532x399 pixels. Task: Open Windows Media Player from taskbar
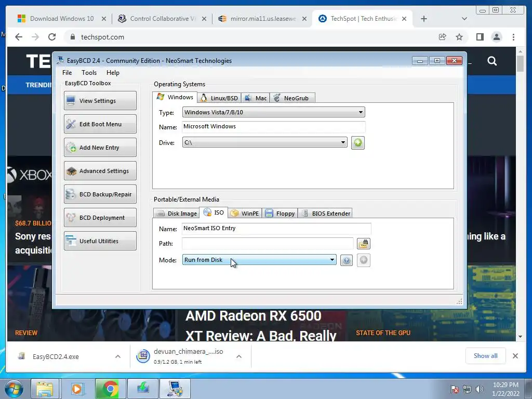[77, 389]
